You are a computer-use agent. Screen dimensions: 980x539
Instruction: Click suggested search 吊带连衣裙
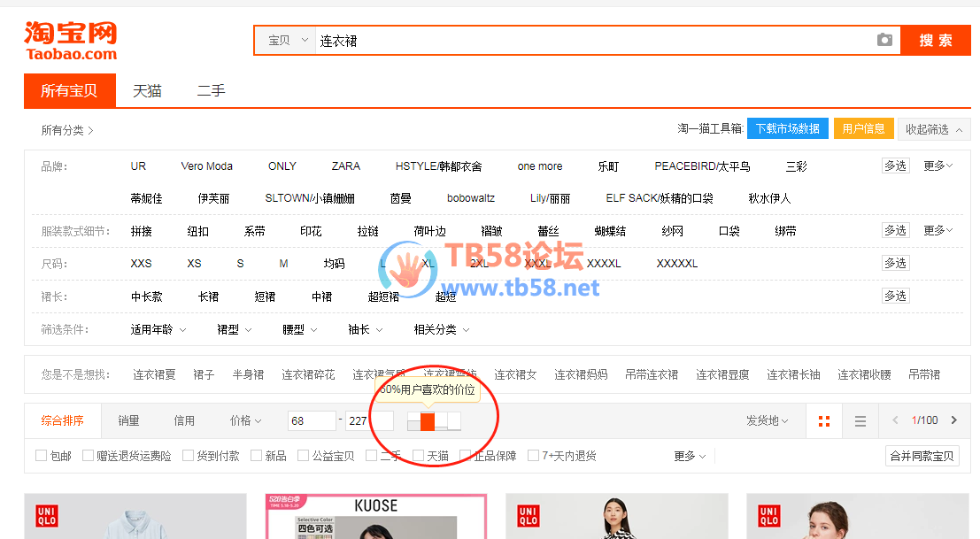(652, 374)
